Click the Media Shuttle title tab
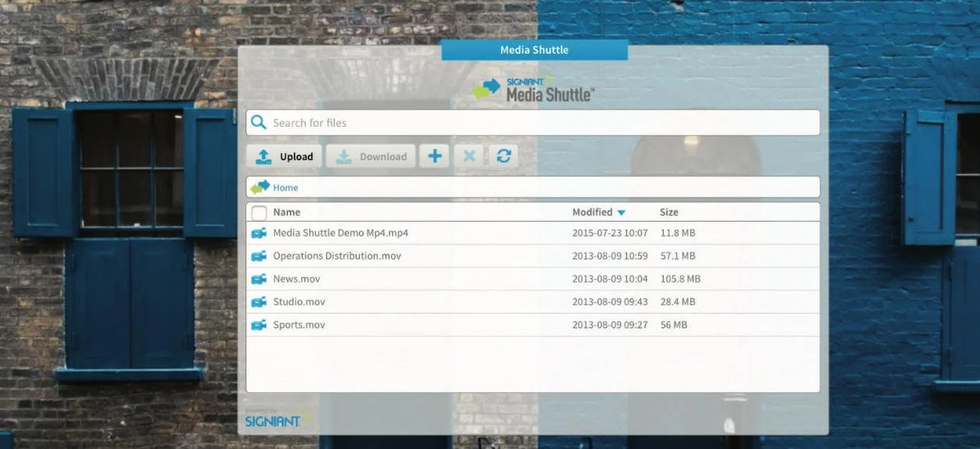This screenshot has height=449, width=980. [x=534, y=50]
